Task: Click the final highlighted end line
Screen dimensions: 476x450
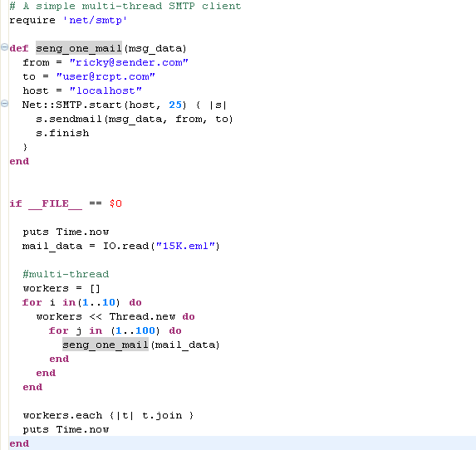Action: [x=19, y=443]
